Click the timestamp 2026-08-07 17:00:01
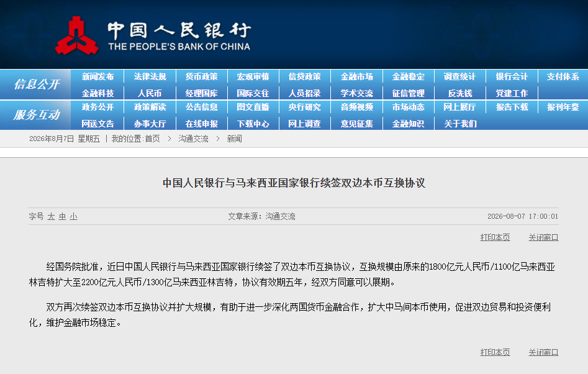The image size is (588, 374). pos(523,216)
